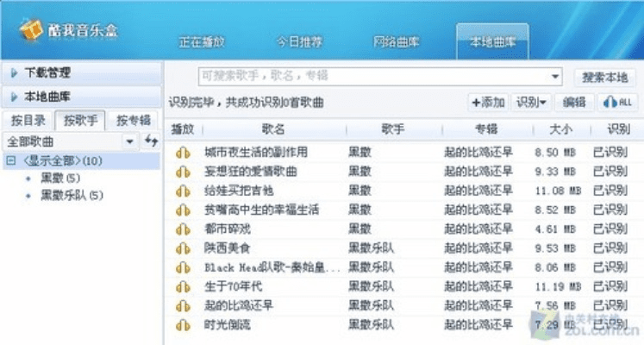Switch to the 按专辑 tab
The image size is (644, 345).
click(x=133, y=121)
